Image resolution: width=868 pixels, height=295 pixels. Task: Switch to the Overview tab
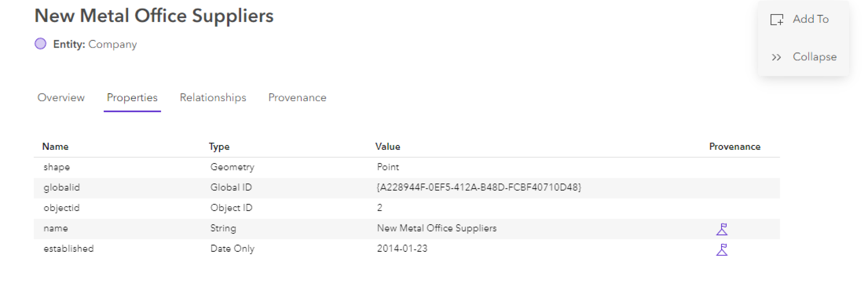click(x=61, y=97)
